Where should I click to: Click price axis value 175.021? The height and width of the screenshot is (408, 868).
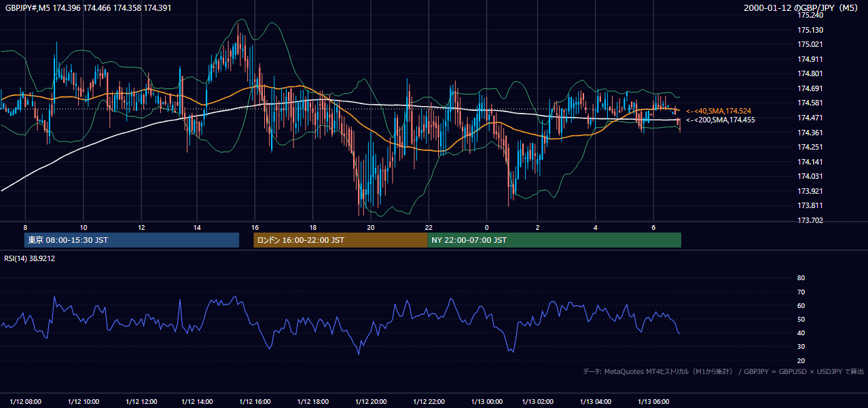(x=810, y=44)
